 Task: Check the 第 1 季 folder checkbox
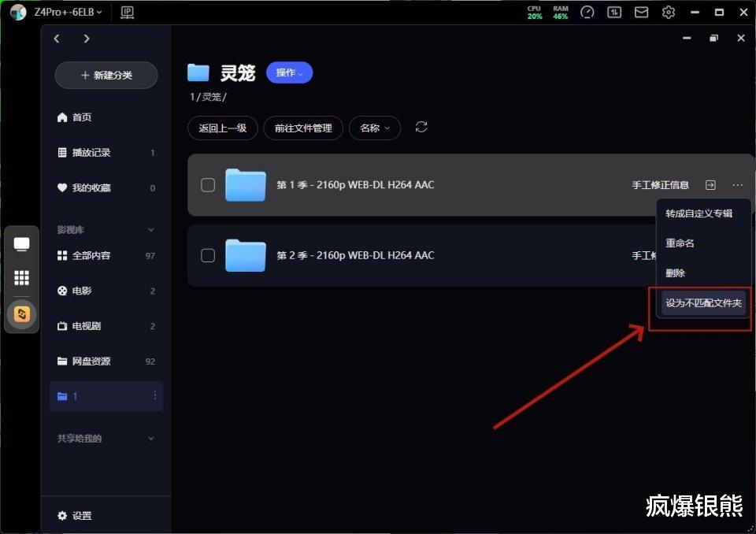click(x=208, y=185)
